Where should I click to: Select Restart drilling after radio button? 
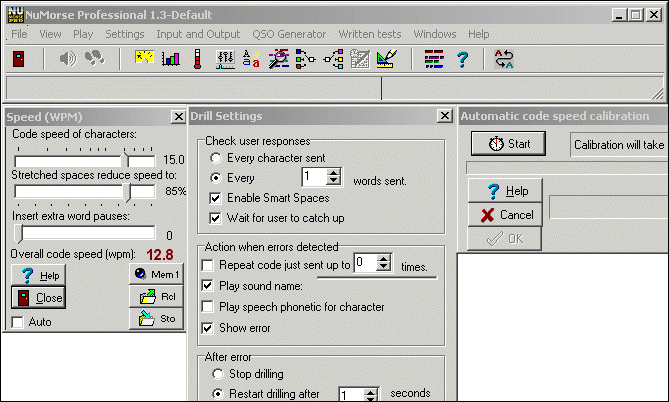pyautogui.click(x=218, y=393)
